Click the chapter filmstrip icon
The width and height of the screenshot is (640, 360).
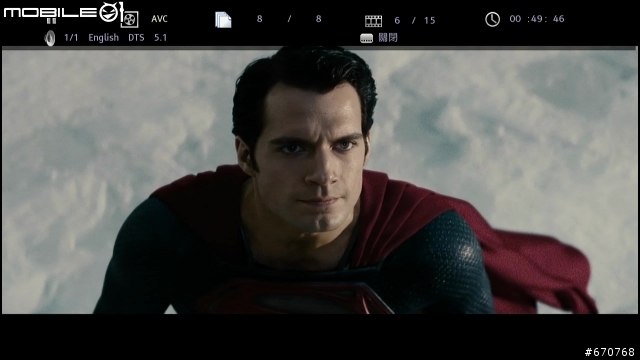373,20
